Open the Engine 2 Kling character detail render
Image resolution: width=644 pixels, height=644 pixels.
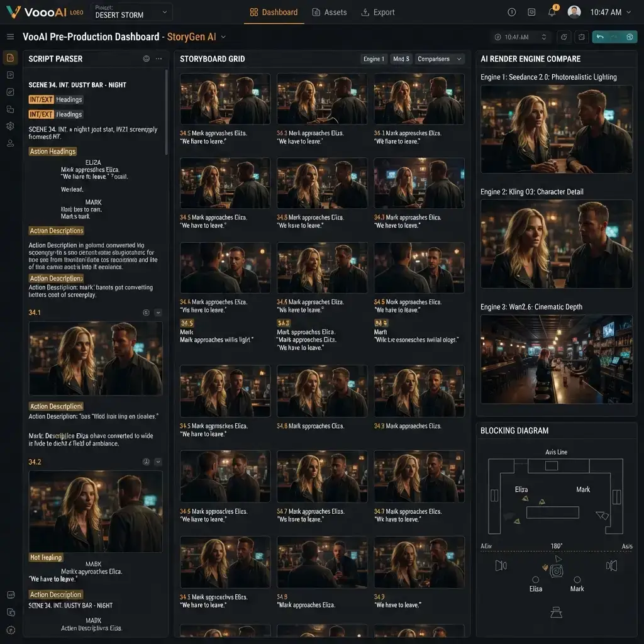(x=556, y=244)
